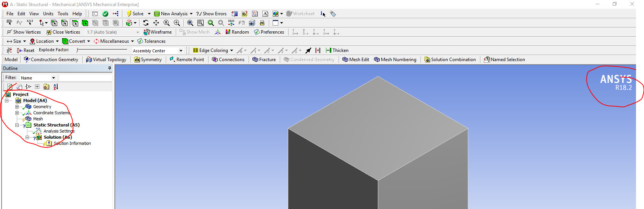
Task: Select Solution Information tree item
Action: pos(72,143)
